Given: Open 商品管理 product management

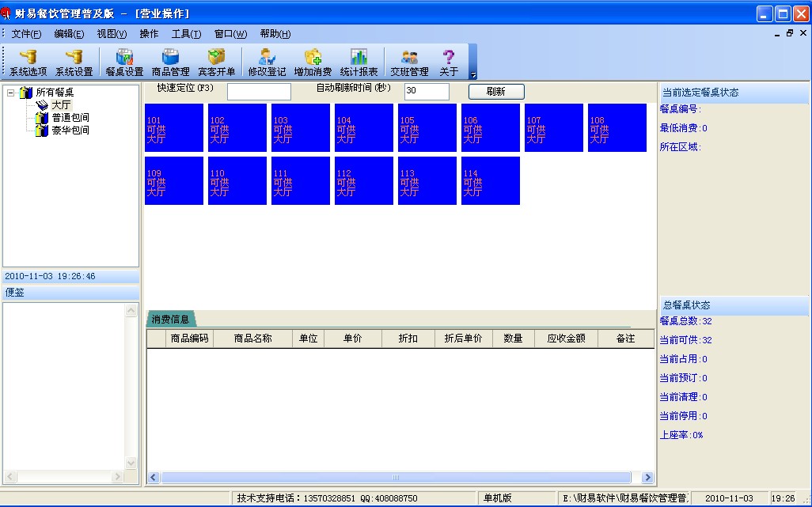Looking at the screenshot, I should (x=170, y=62).
